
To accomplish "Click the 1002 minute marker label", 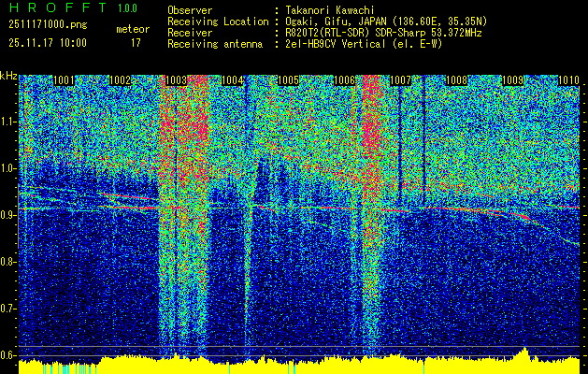I will tap(120, 80).
